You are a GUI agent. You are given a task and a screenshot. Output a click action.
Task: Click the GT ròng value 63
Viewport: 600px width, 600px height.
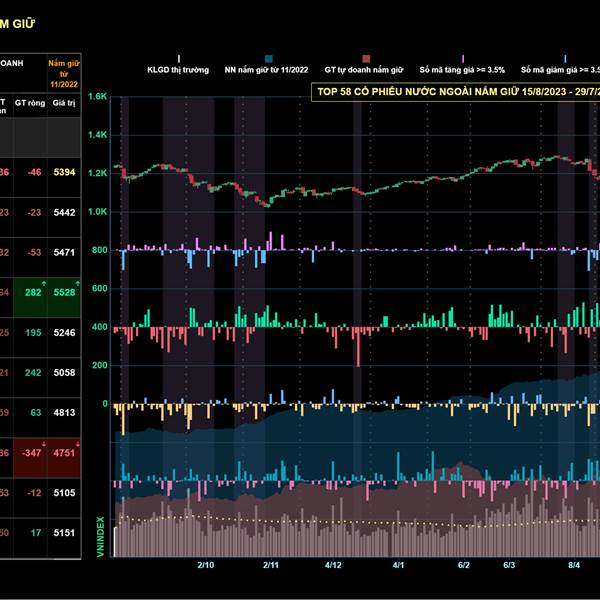click(36, 412)
